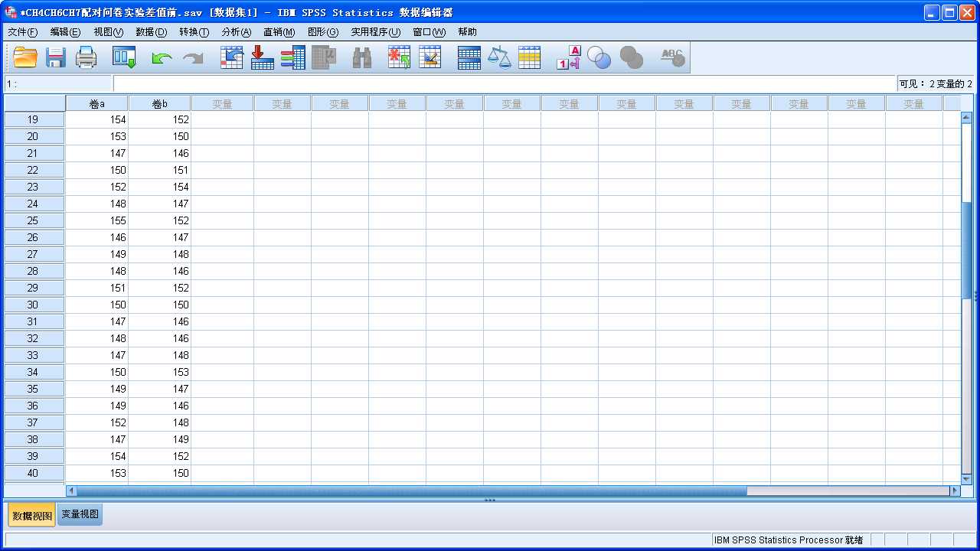Select the 卷a column header

(96, 103)
